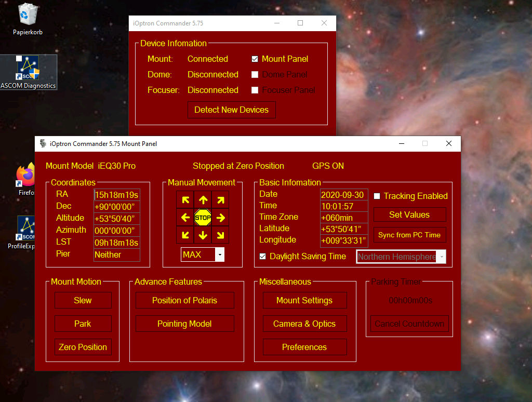Image resolution: width=532 pixels, height=402 pixels.
Task: Toggle the Daylight Saving Time checkbox
Action: click(x=263, y=257)
